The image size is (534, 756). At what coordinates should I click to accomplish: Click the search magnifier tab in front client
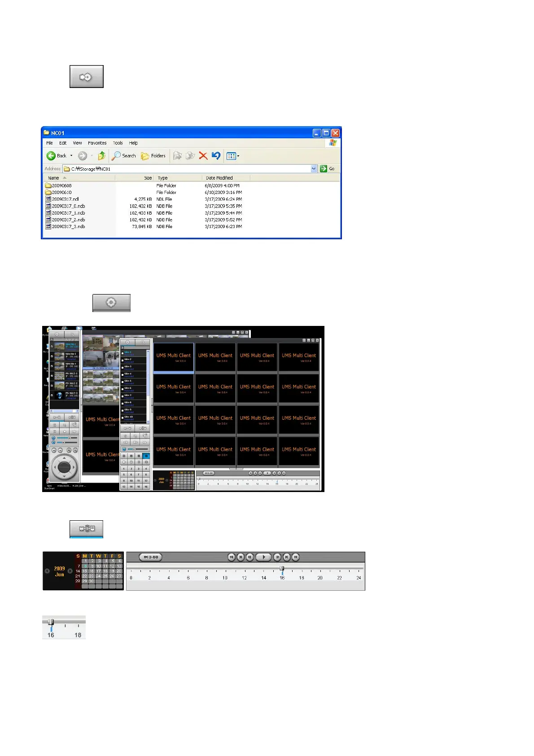pos(143,343)
